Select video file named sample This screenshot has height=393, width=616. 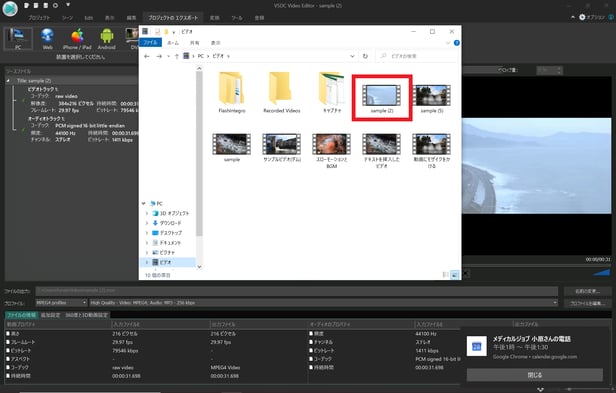click(232, 147)
